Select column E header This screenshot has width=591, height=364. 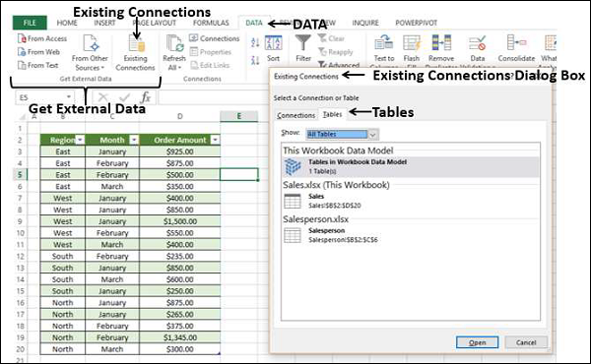pos(239,116)
